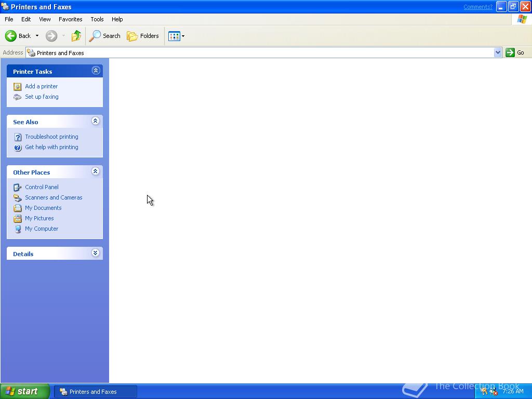Viewport: 532px width, 399px height.
Task: Click the My Pictures icon
Action: tap(17, 219)
